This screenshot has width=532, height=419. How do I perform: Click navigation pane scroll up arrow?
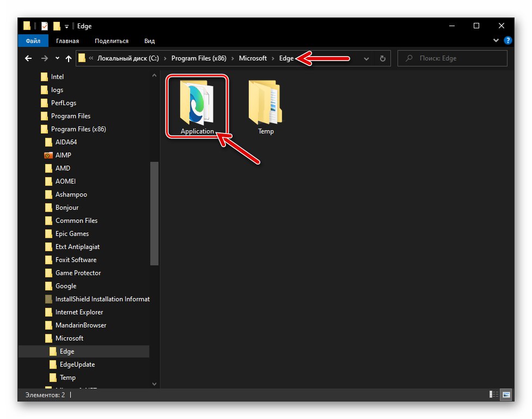pos(155,75)
